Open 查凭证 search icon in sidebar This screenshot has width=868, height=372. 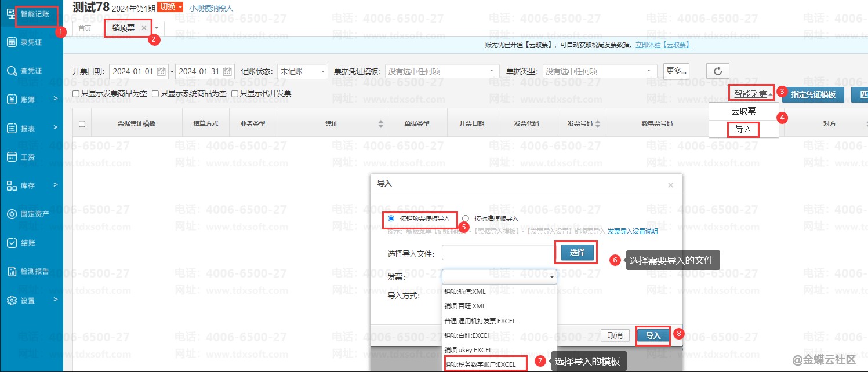click(x=12, y=71)
